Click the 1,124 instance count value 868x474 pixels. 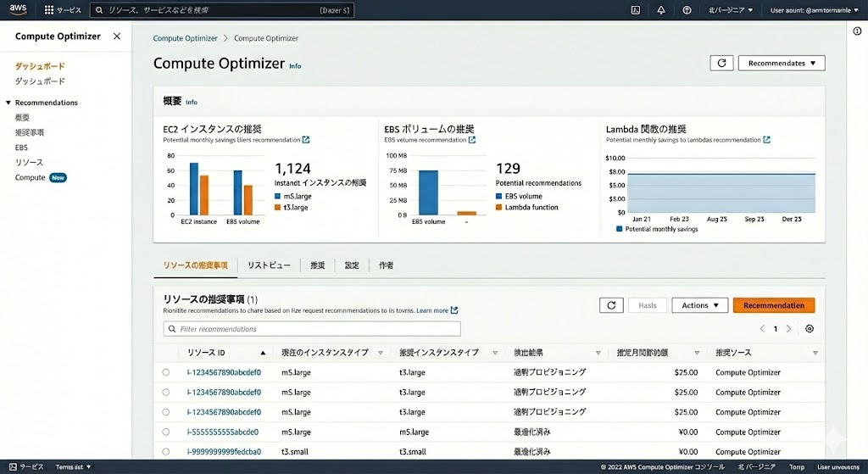click(x=292, y=169)
